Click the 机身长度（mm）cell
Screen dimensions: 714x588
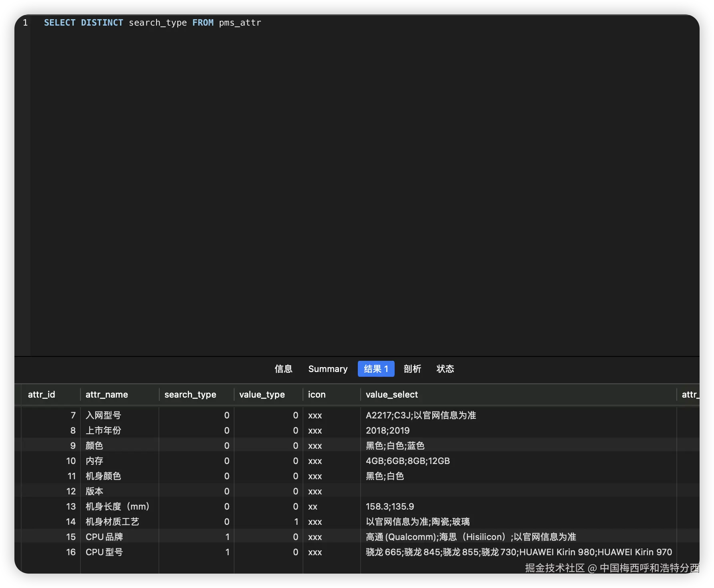click(119, 506)
